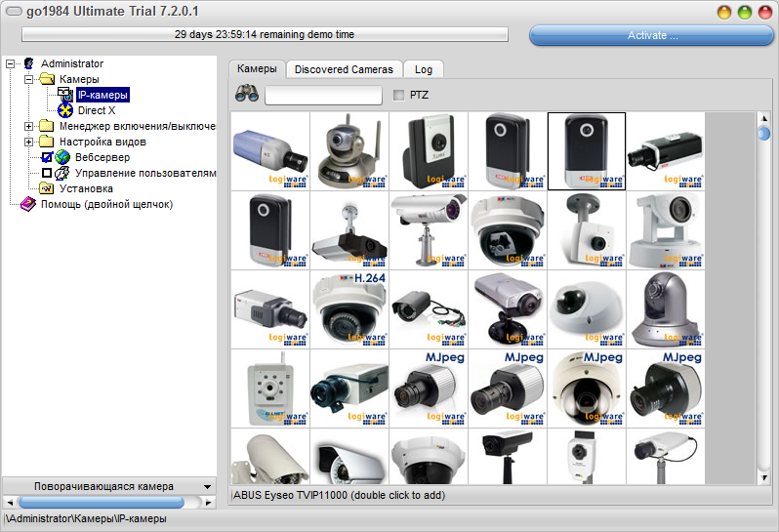This screenshot has height=532, width=779.
Task: Click the pill-shaped icon beside go1984 title
Action: coord(14,12)
